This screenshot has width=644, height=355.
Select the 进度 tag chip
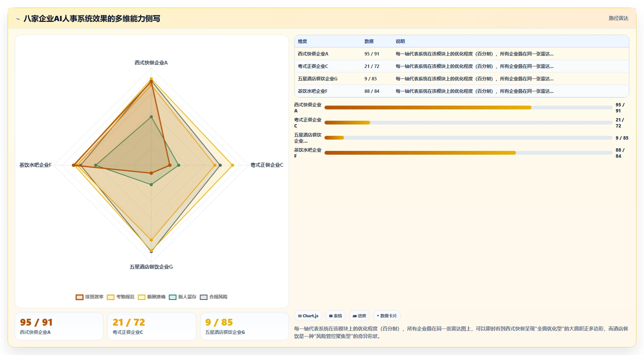pyautogui.click(x=359, y=316)
